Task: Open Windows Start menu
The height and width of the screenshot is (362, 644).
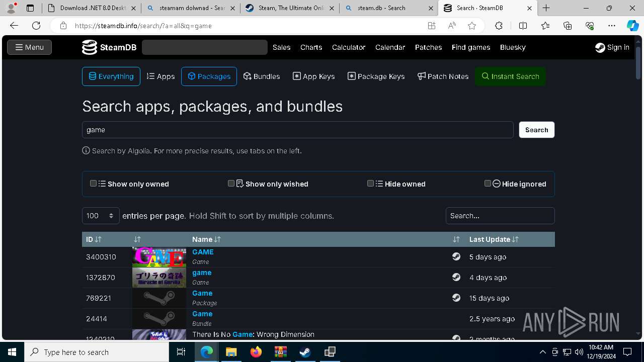Action: point(12,352)
